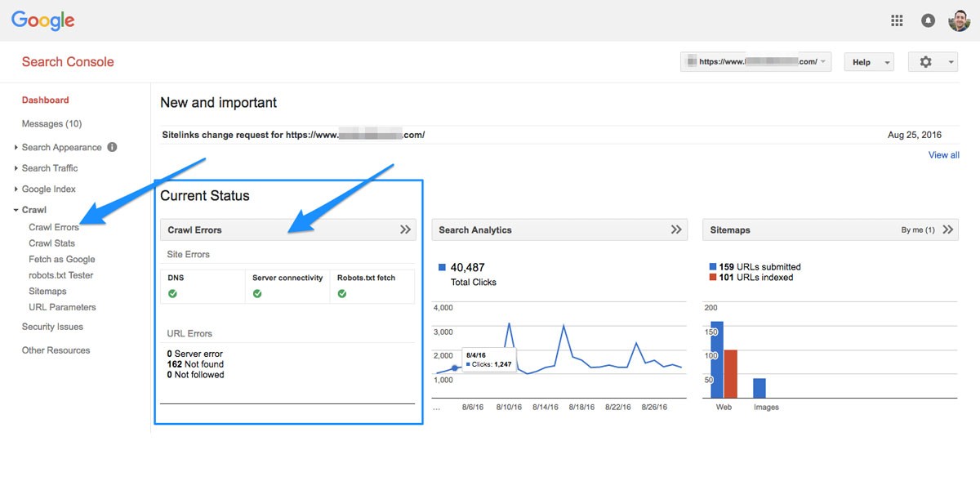Open Crawl Errors via its double-arrow icon
This screenshot has width=980, height=499.
(406, 229)
